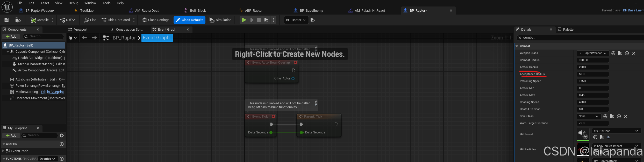Open the Debug menu
Screen dimensions: 644x162
[73, 3]
